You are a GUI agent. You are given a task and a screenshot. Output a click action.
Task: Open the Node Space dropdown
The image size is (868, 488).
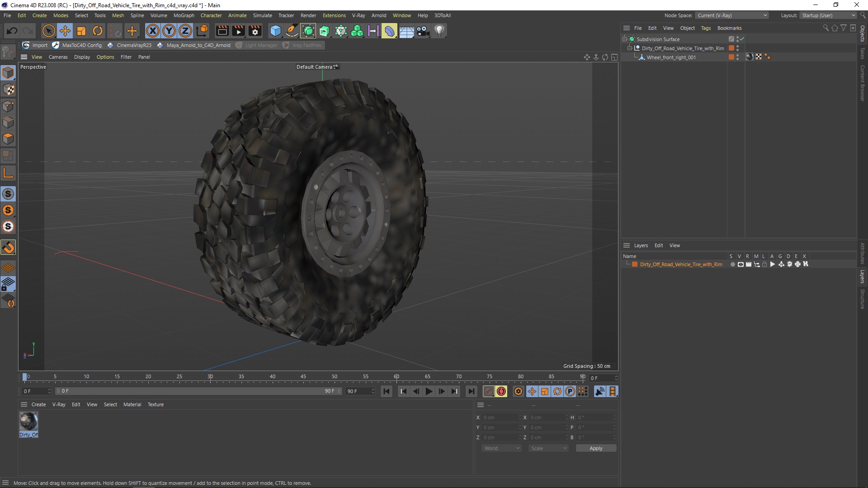pos(731,15)
